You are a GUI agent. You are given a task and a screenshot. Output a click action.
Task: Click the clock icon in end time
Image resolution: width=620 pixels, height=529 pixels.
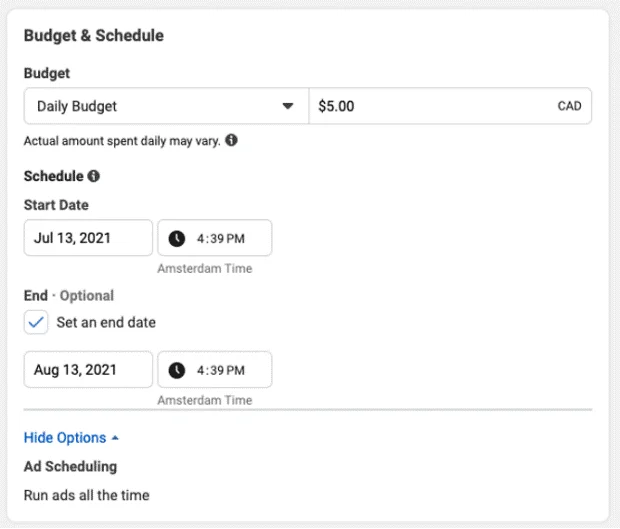pos(177,370)
